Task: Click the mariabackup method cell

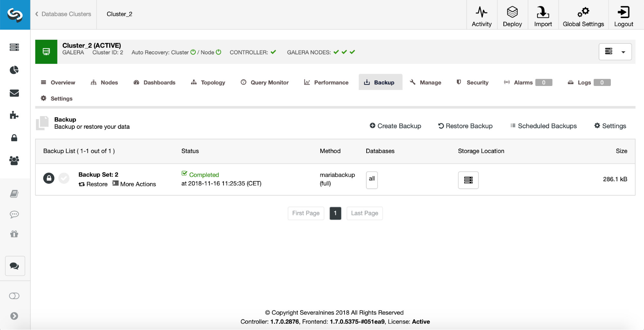Action: point(337,179)
